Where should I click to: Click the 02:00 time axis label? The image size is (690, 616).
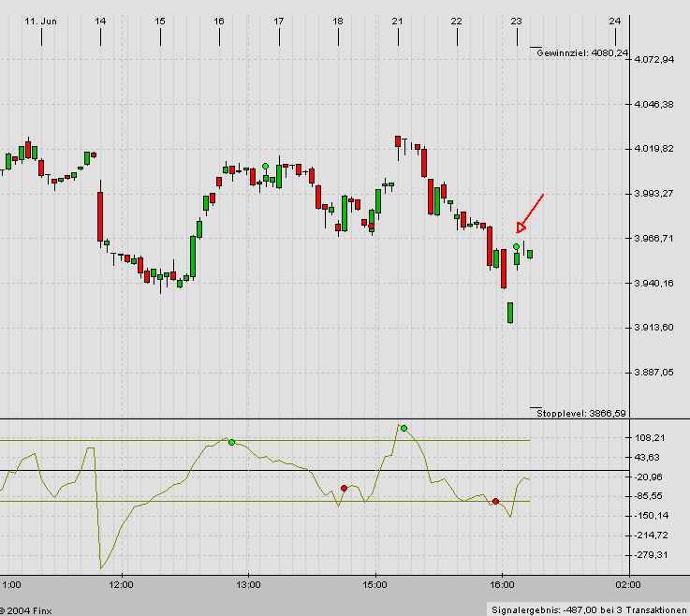pos(628,584)
